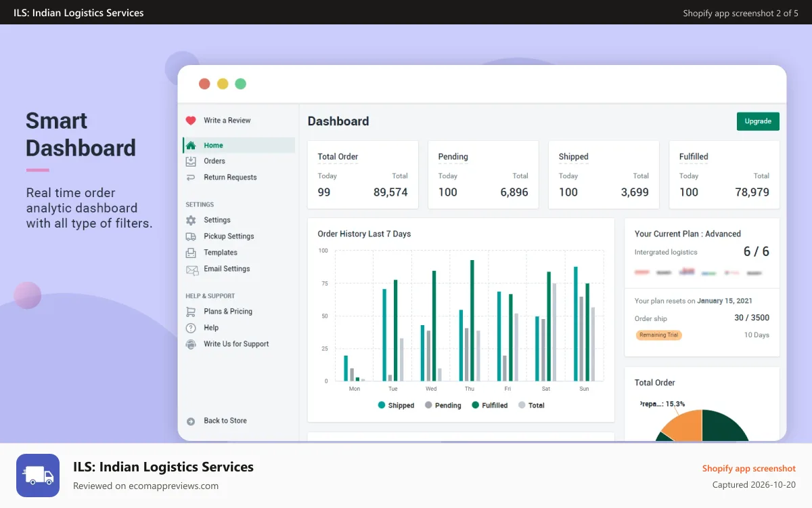
Task: Click the 30 / 3500 order ship value
Action: (752, 318)
